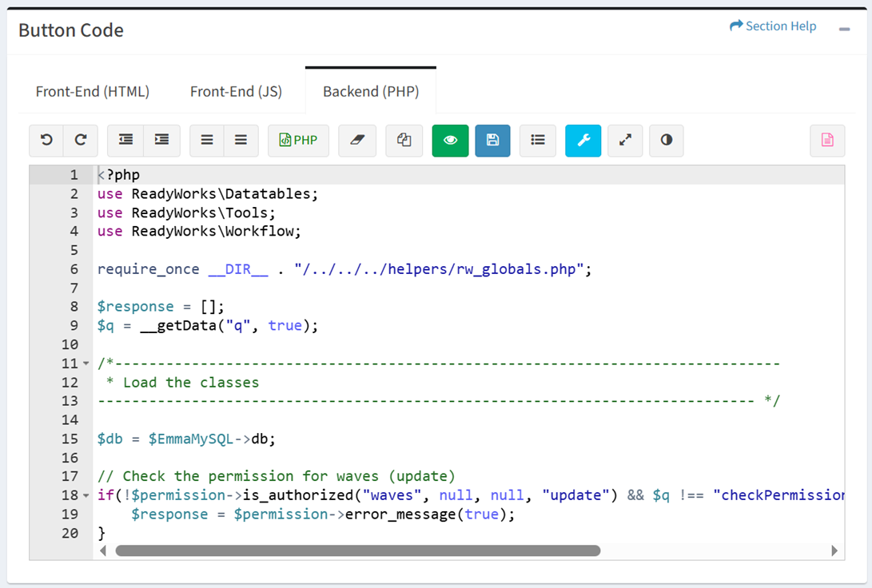
Task: Collapse the Button Code panel
Action: pos(844,29)
